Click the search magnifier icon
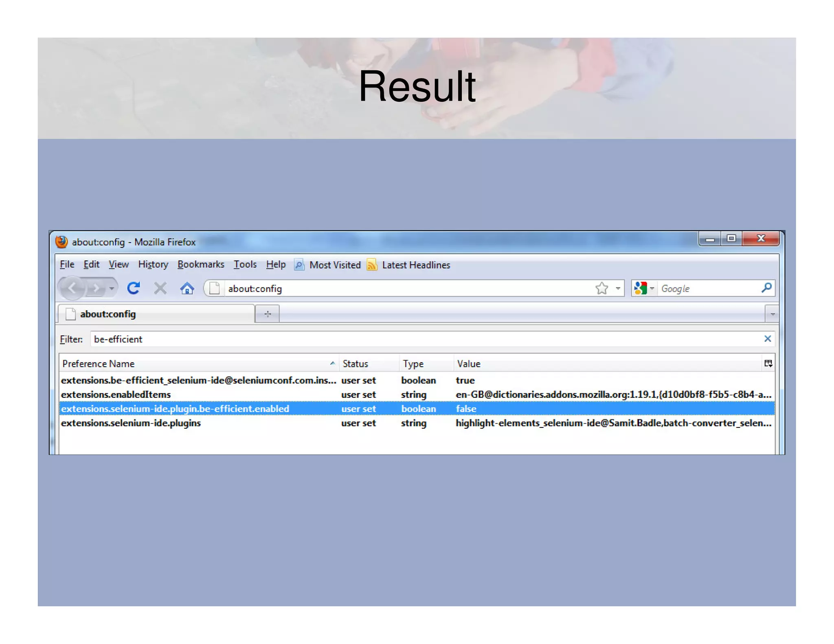The image size is (834, 644). (x=766, y=288)
